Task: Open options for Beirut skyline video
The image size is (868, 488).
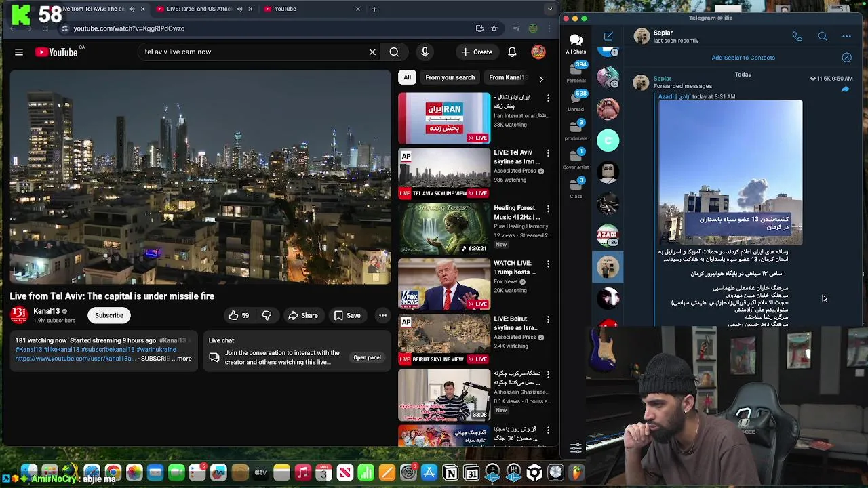Action: pos(548,319)
